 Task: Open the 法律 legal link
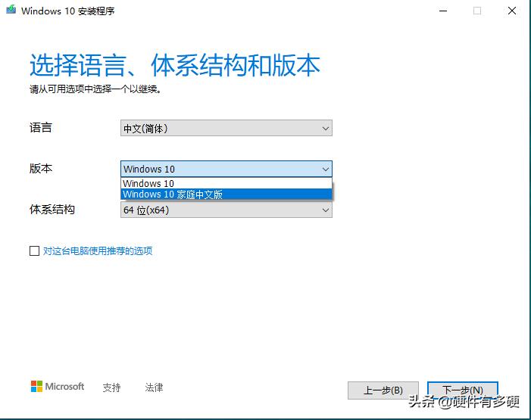coord(154,387)
